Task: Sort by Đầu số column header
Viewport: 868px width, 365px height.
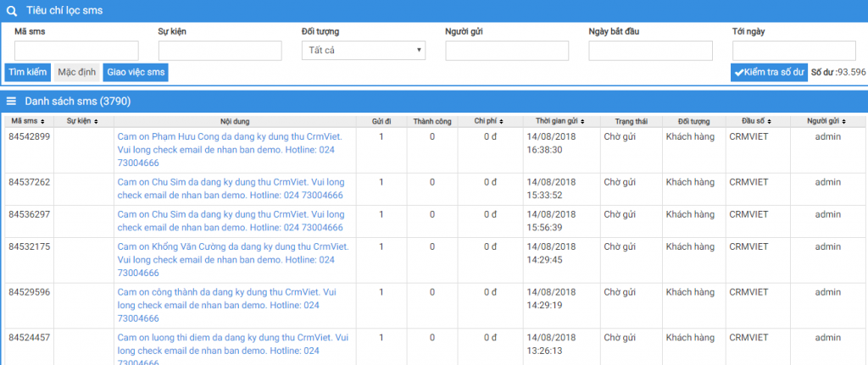Action: pyautogui.click(x=757, y=121)
